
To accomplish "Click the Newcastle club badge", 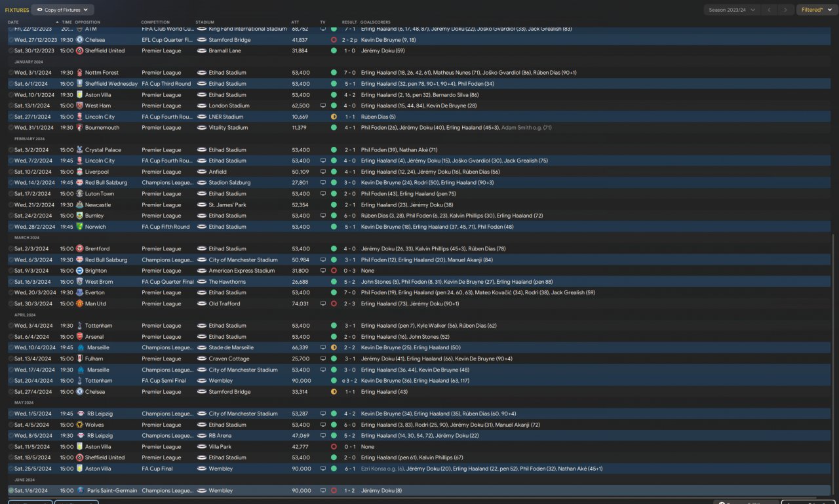I will point(79,204).
